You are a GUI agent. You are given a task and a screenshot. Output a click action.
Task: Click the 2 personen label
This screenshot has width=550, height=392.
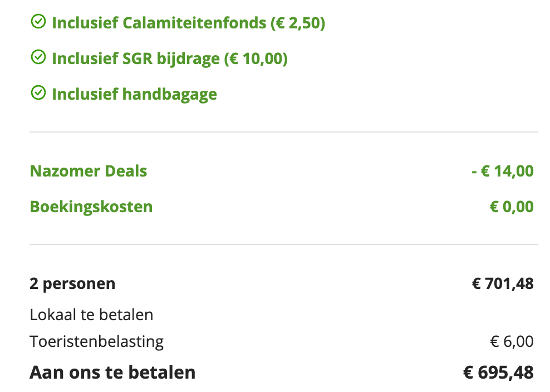[x=72, y=283]
